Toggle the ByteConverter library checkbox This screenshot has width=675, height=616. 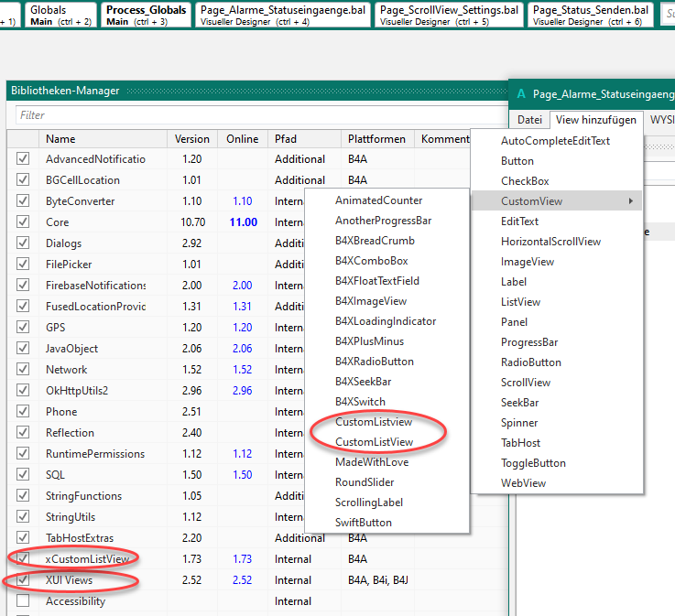click(23, 200)
